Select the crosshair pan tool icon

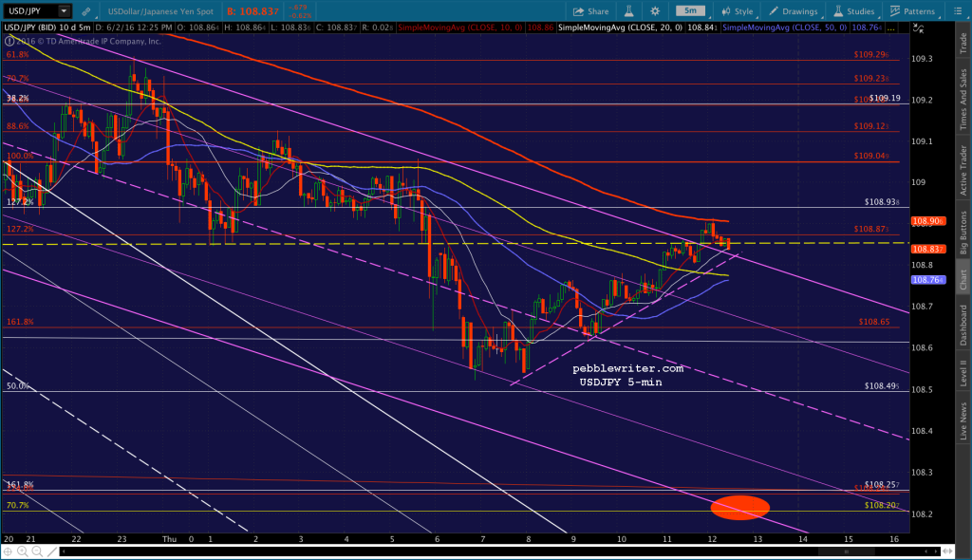point(8,551)
